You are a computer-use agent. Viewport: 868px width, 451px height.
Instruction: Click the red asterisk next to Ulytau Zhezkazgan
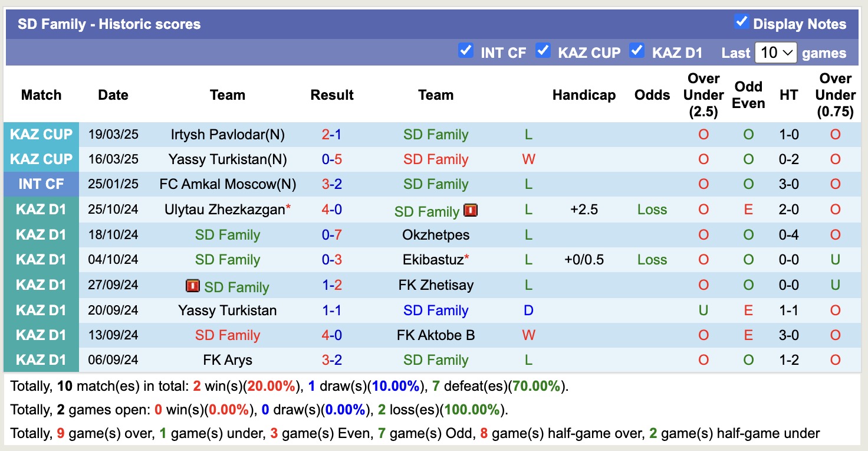[x=288, y=206]
